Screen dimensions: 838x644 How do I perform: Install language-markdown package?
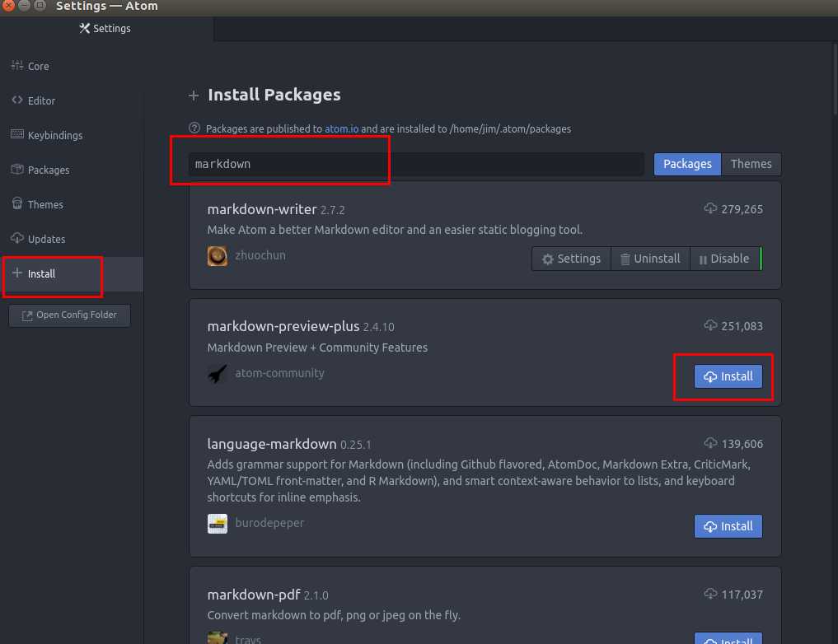(x=728, y=526)
